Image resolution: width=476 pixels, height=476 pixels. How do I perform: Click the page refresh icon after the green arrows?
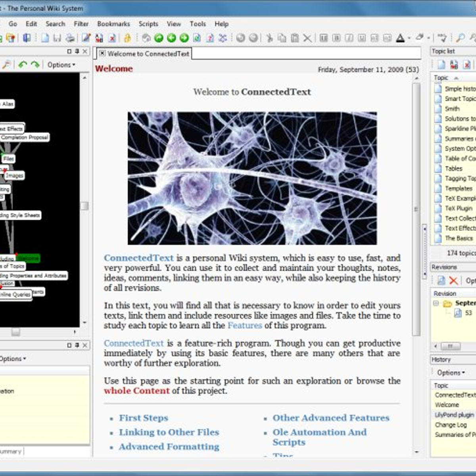pos(197,38)
